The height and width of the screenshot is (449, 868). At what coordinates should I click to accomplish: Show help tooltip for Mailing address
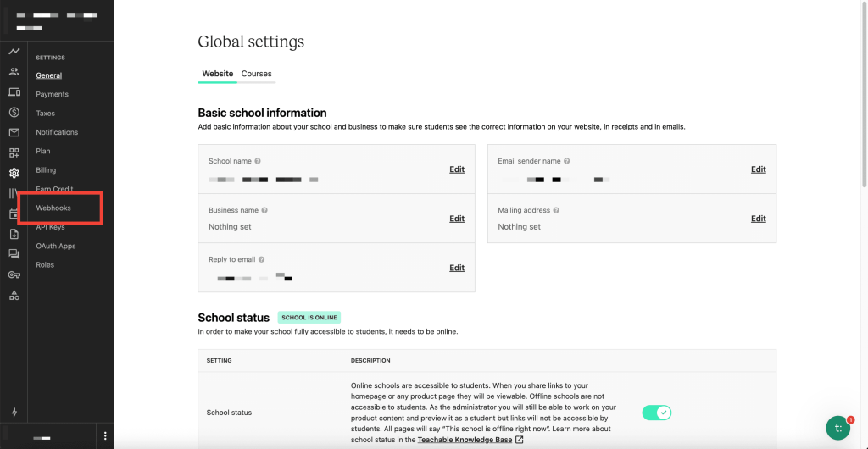tap(554, 210)
